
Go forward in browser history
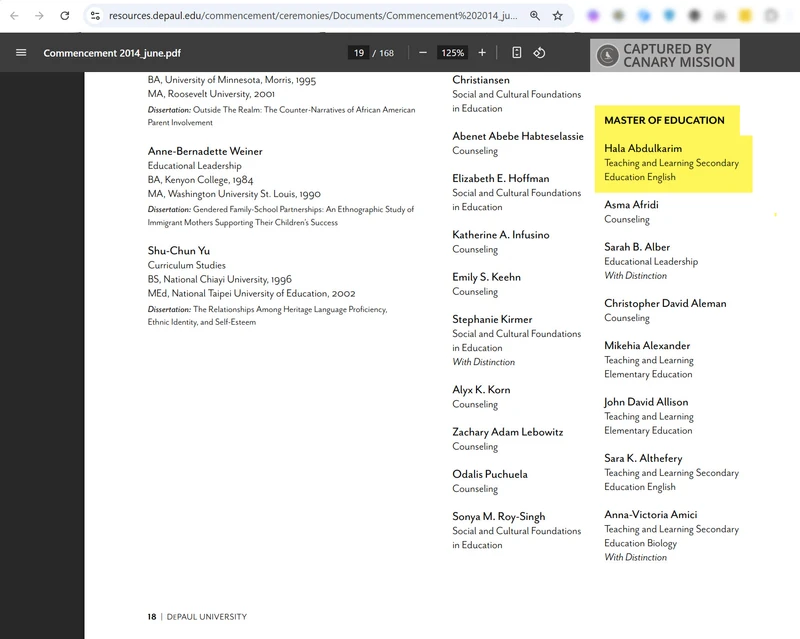pyautogui.click(x=39, y=16)
